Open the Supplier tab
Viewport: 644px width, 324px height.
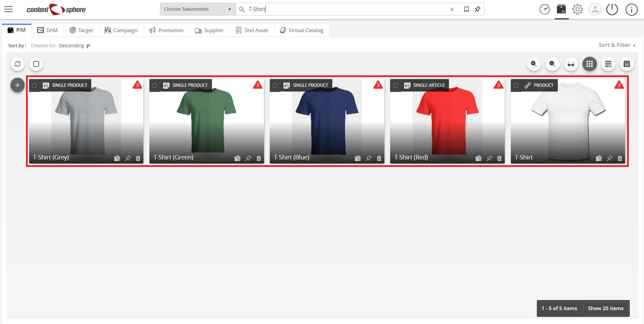(209, 30)
